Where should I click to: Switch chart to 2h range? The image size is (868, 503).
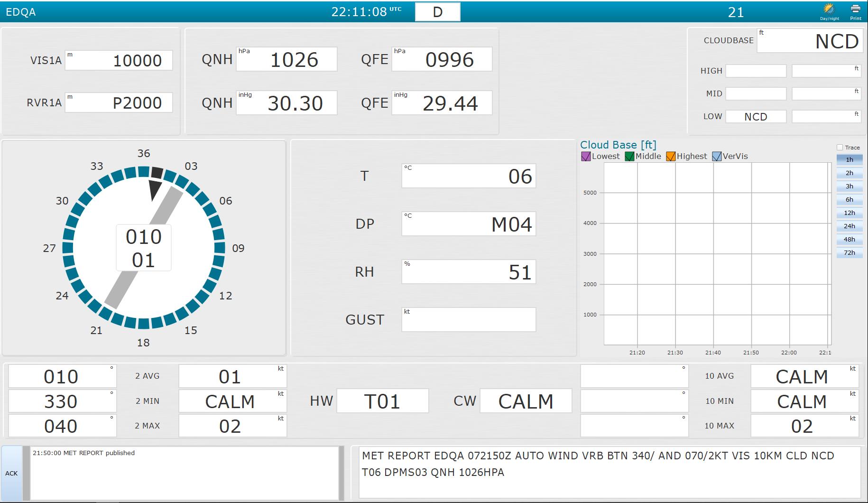click(849, 173)
